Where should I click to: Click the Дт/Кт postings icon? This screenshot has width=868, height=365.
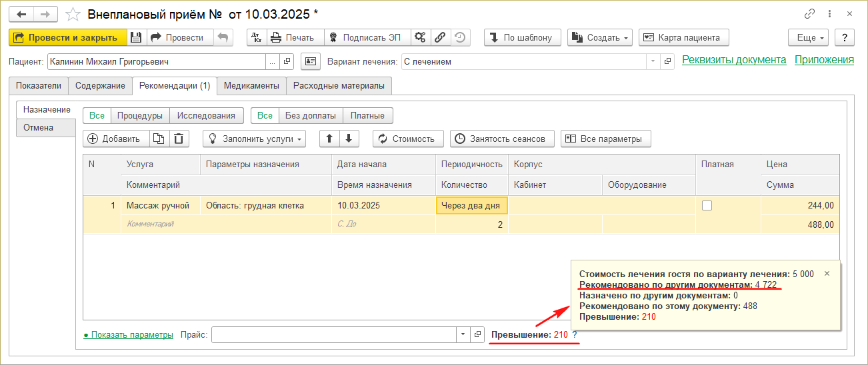point(257,37)
